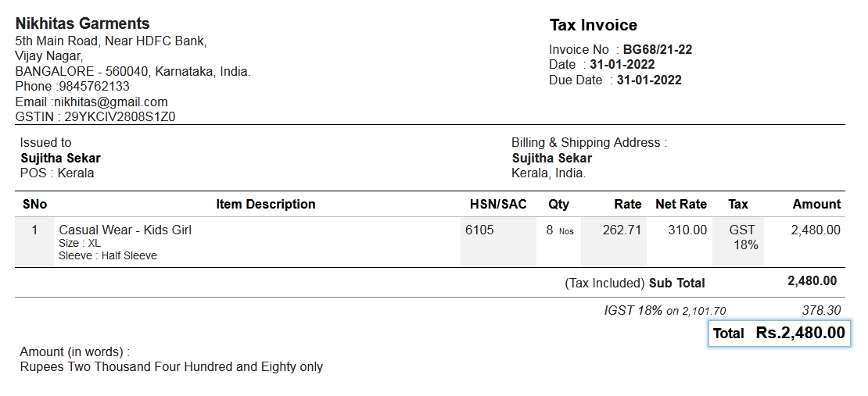The image size is (868, 396).
Task: Click the highlighted Total Rs.2,480.00 box
Action: pos(780,333)
